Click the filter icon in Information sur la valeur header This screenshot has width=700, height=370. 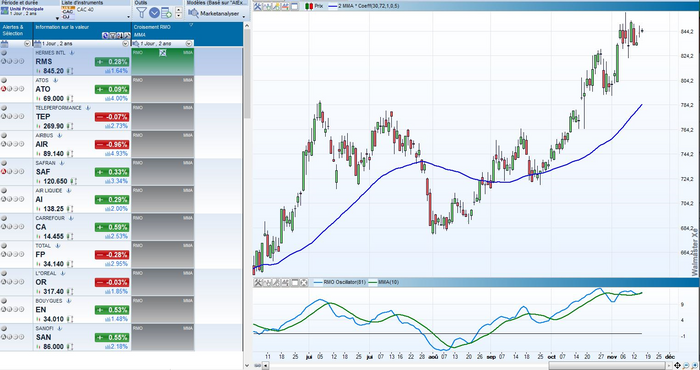(x=113, y=36)
